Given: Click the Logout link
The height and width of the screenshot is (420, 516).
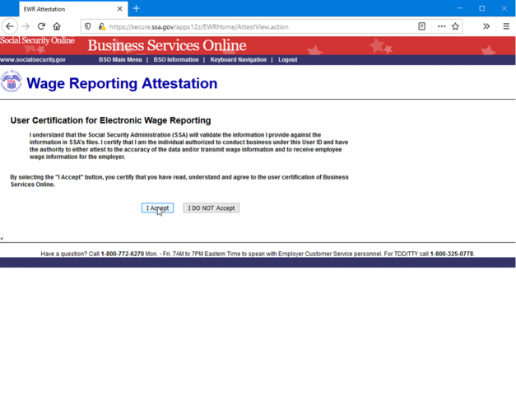Looking at the screenshot, I should 287,60.
